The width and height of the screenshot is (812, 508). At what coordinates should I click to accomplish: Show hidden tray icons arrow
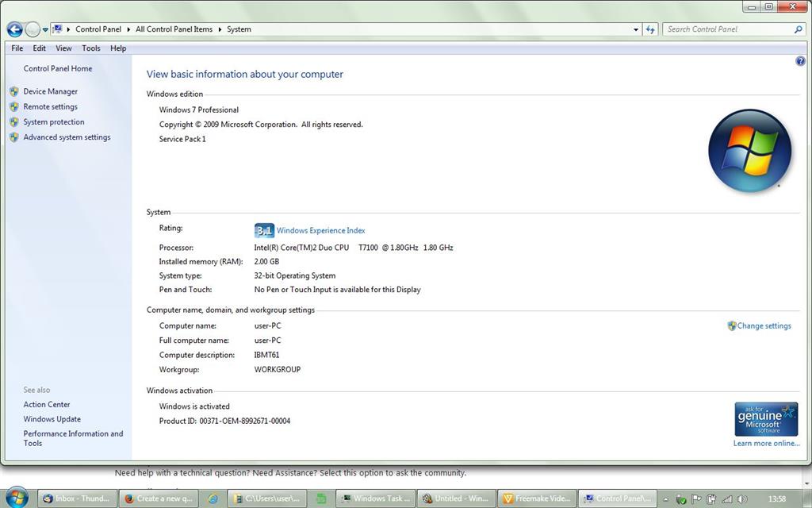pos(666,500)
